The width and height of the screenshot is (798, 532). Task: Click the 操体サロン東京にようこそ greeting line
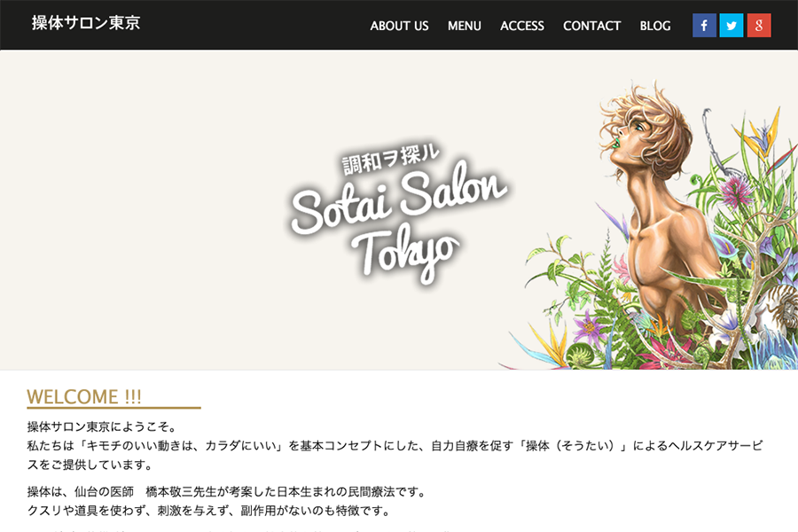tap(102, 426)
